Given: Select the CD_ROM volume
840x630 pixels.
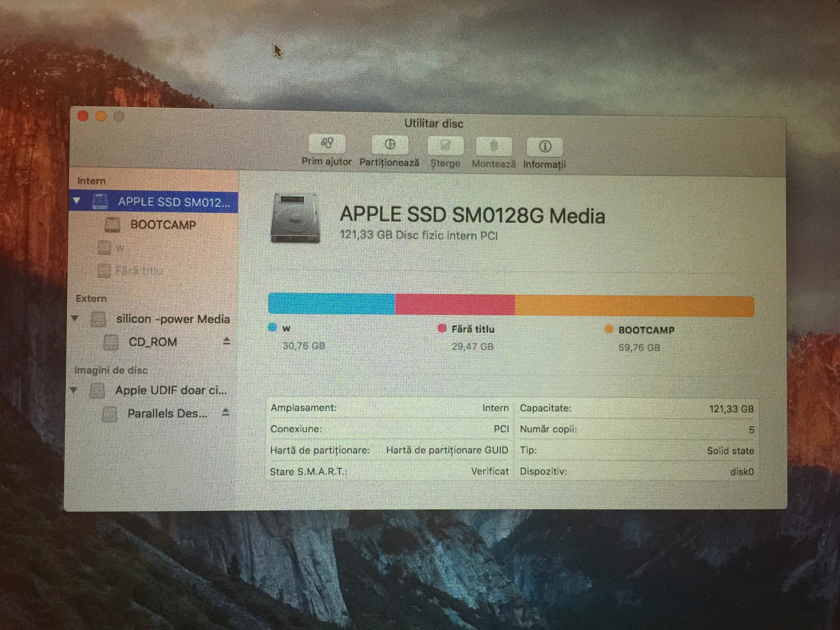Looking at the screenshot, I should 153,342.
